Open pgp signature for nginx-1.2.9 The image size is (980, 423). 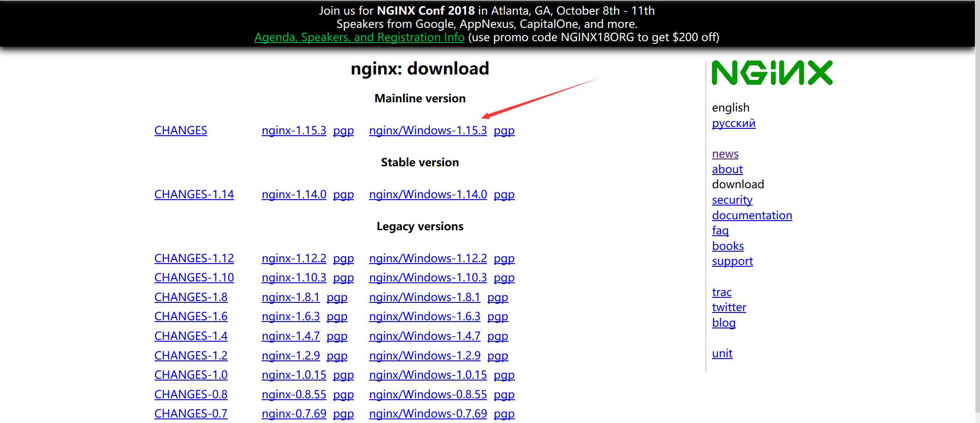click(x=337, y=356)
